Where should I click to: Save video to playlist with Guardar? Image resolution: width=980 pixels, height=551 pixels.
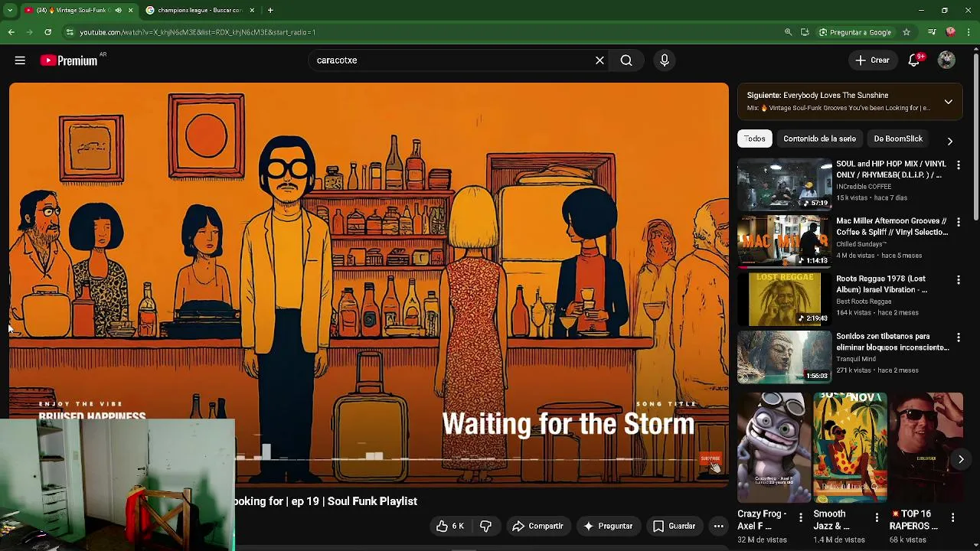point(674,526)
